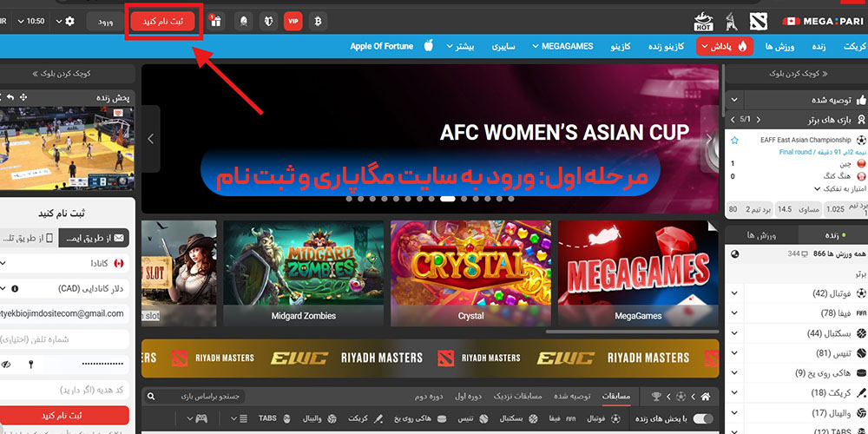This screenshot has width=868, height=434.
Task: Click the MEGAPARI logo
Action: [x=823, y=22]
